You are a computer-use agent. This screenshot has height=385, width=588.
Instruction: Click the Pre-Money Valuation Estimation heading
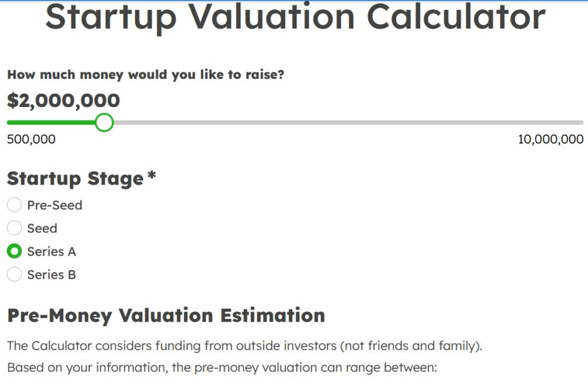tap(166, 315)
